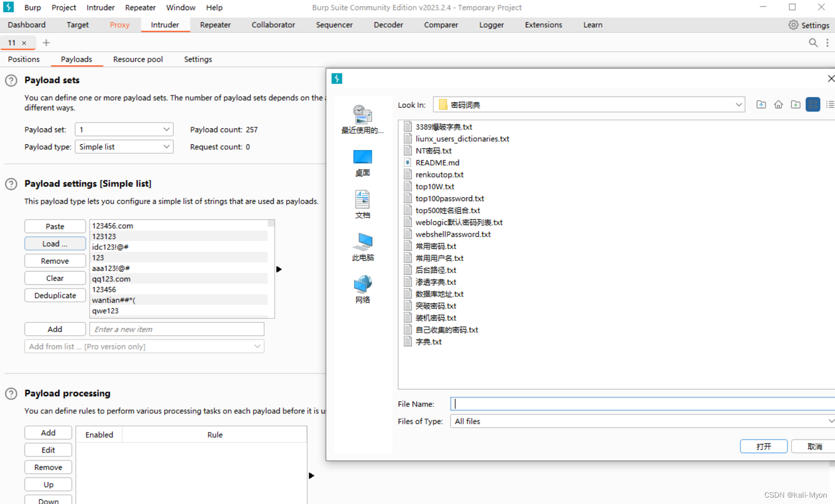Click the Rule column header

pos(215,435)
